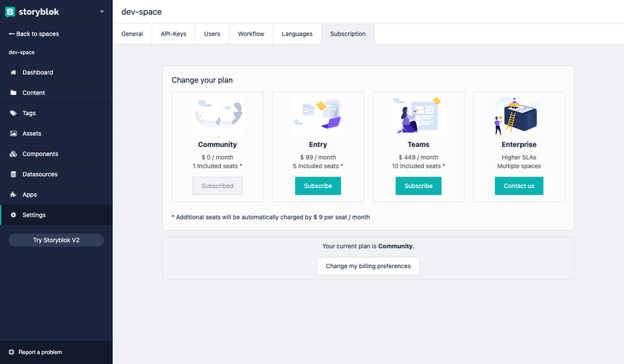Viewport: 624px width, 364px height.
Task: Click the additional seats footnote text
Action: coord(271,217)
